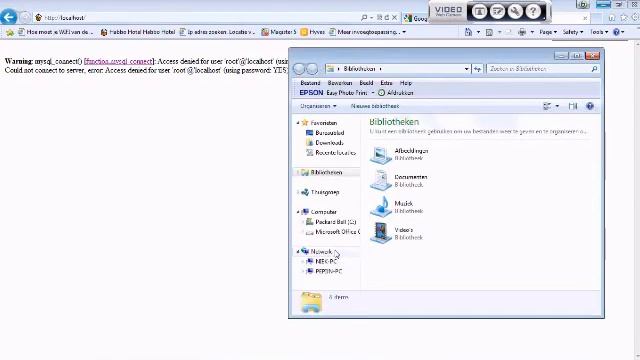Click the Feeds icon in command bar
Image resolution: width=640 pixels, height=360 pixels.
[489, 32]
